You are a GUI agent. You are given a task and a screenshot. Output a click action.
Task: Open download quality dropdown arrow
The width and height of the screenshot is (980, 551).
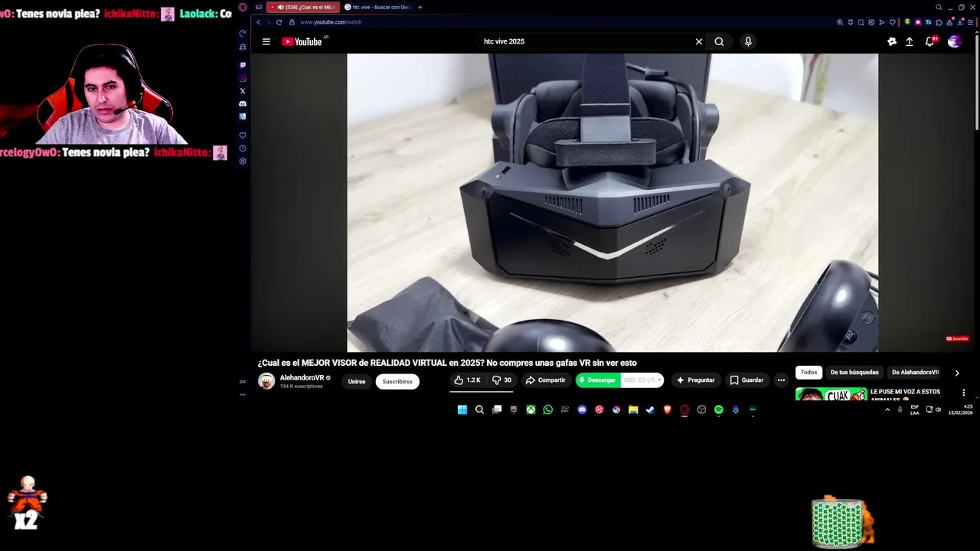coord(659,380)
